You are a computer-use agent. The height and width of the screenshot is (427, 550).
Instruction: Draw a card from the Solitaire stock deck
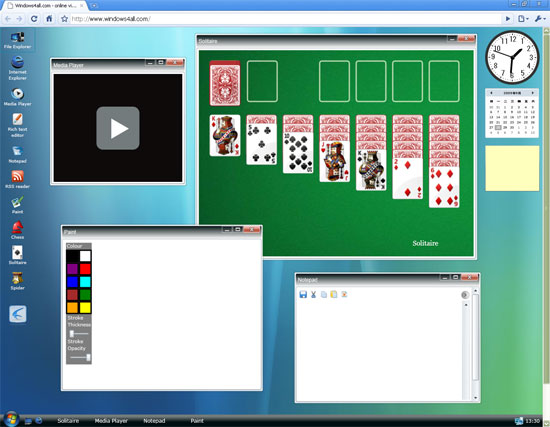pyautogui.click(x=225, y=83)
